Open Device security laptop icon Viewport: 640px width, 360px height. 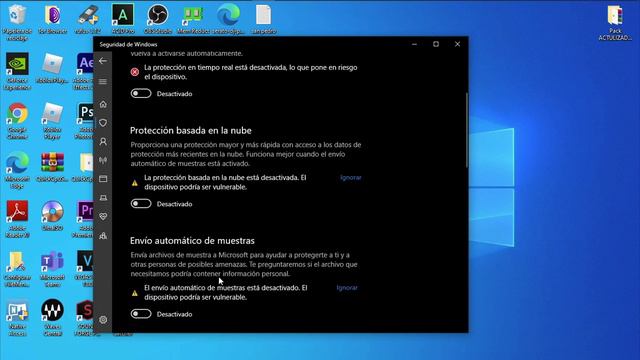click(x=103, y=198)
